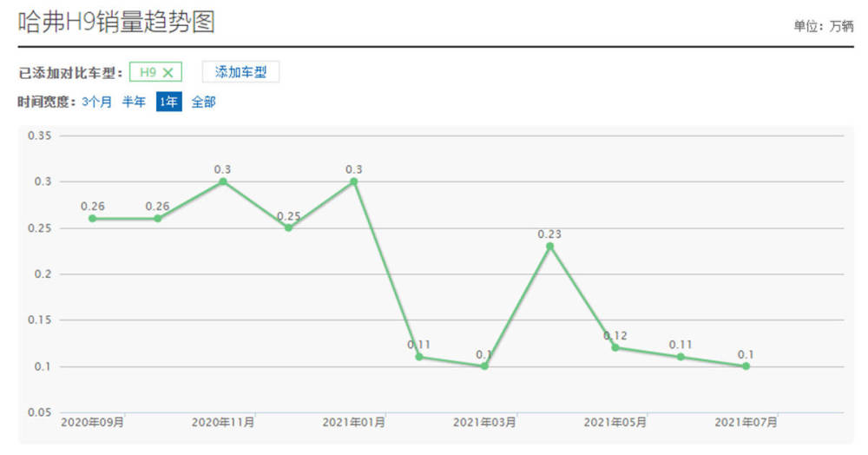Click the 0.12 data point at 2021年05月
The image size is (868, 455).
point(615,347)
